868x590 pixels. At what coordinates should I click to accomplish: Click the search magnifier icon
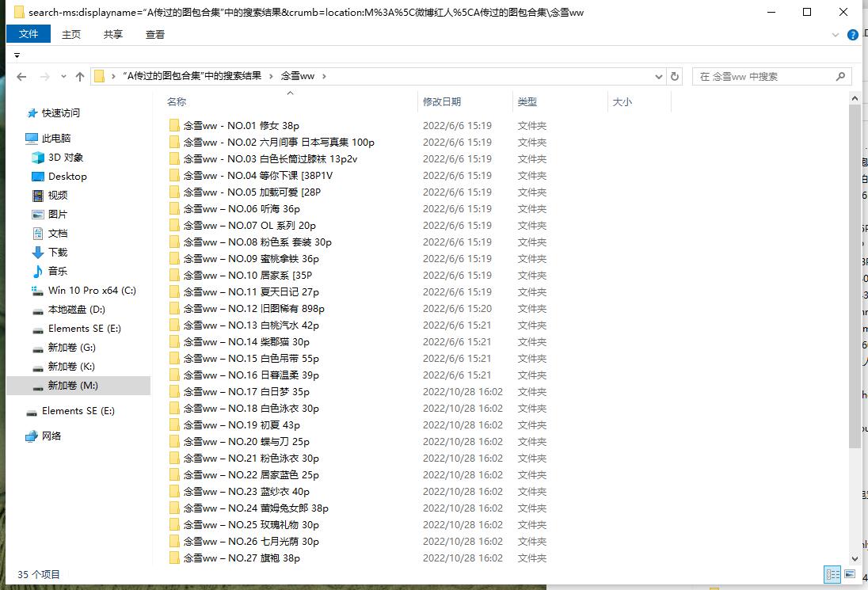click(840, 77)
